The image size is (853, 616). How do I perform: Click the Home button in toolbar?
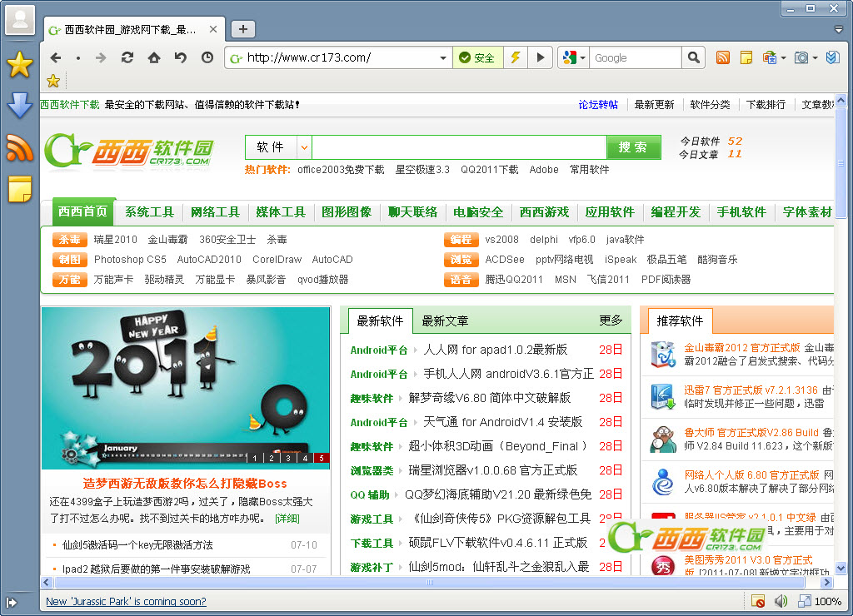click(153, 57)
